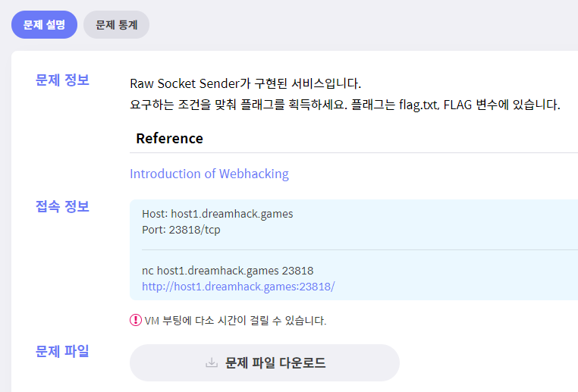578x392 pixels.
Task: Click the 문제 정보 section label
Action: click(x=62, y=80)
